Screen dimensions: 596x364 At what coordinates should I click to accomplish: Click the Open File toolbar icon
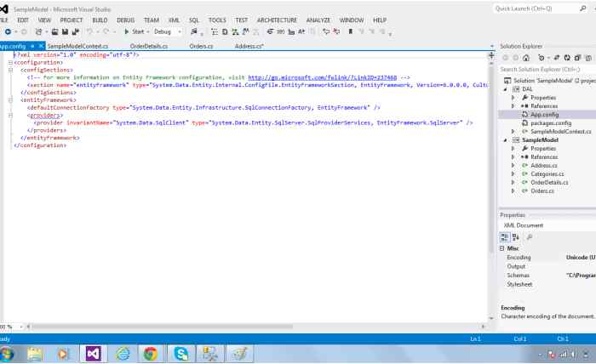point(55,31)
